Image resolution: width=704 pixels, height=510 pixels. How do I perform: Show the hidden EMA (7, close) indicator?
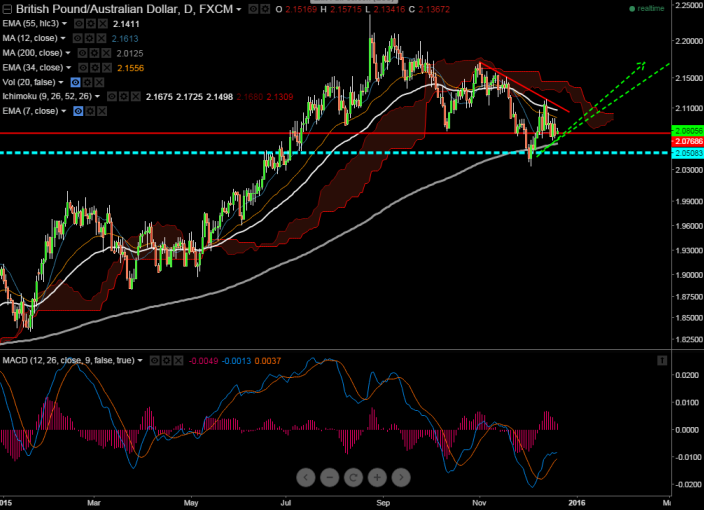click(x=78, y=111)
